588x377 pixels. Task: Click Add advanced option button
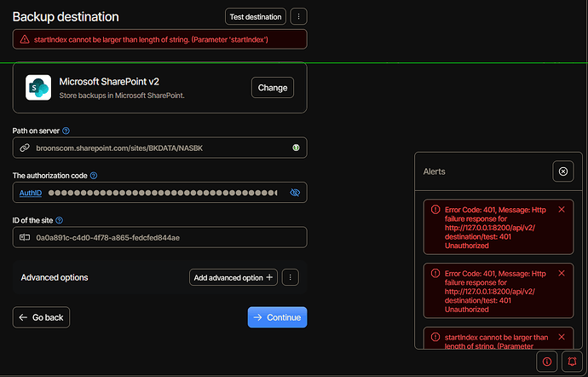233,277
